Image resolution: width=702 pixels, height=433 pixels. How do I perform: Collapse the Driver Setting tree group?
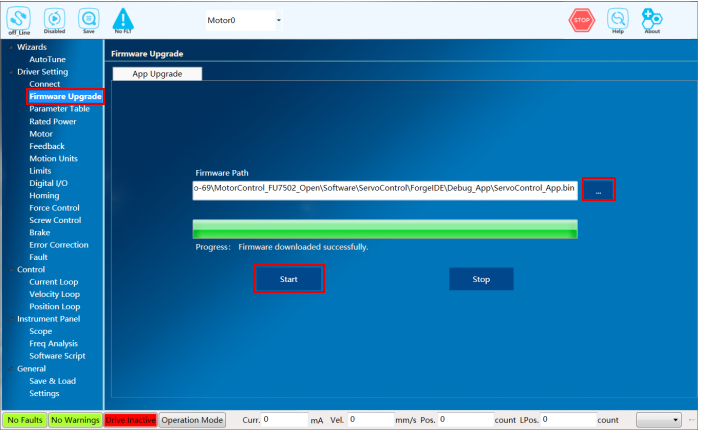11,72
